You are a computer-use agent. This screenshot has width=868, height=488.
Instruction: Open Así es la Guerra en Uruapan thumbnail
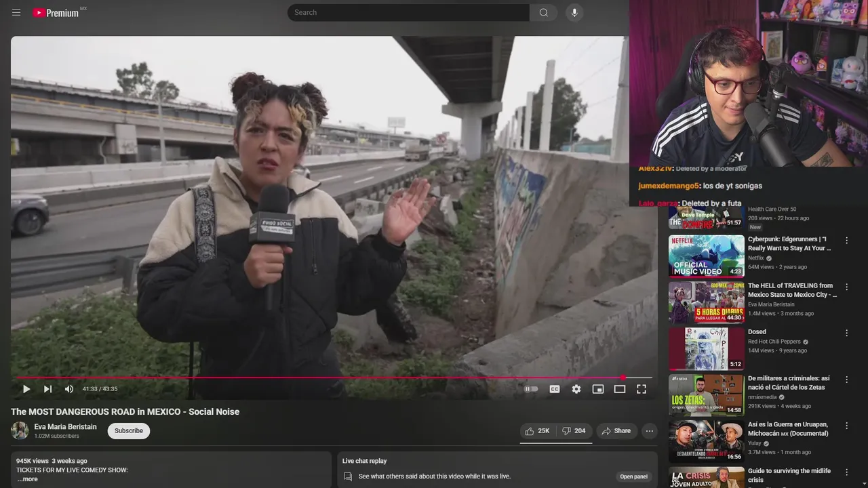tap(707, 441)
